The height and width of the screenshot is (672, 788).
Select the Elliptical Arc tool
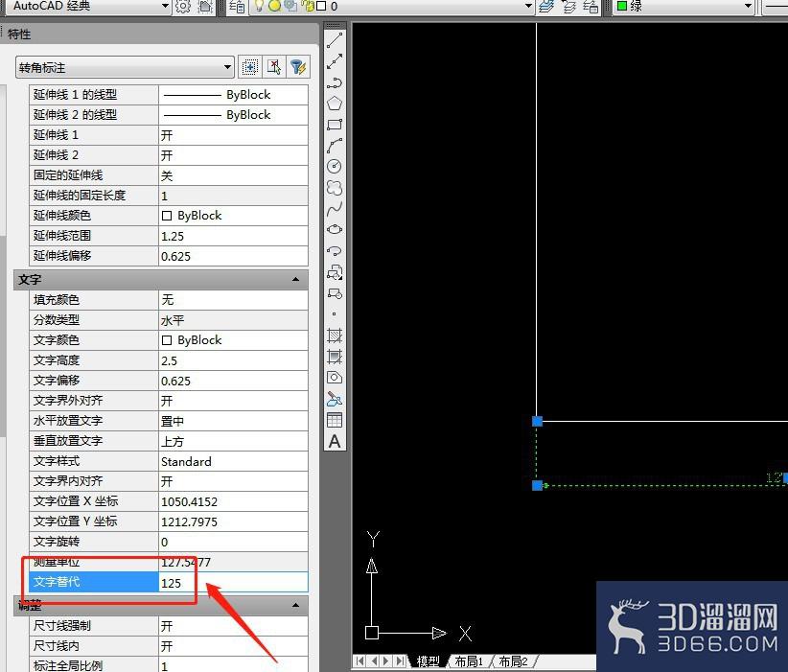335,251
